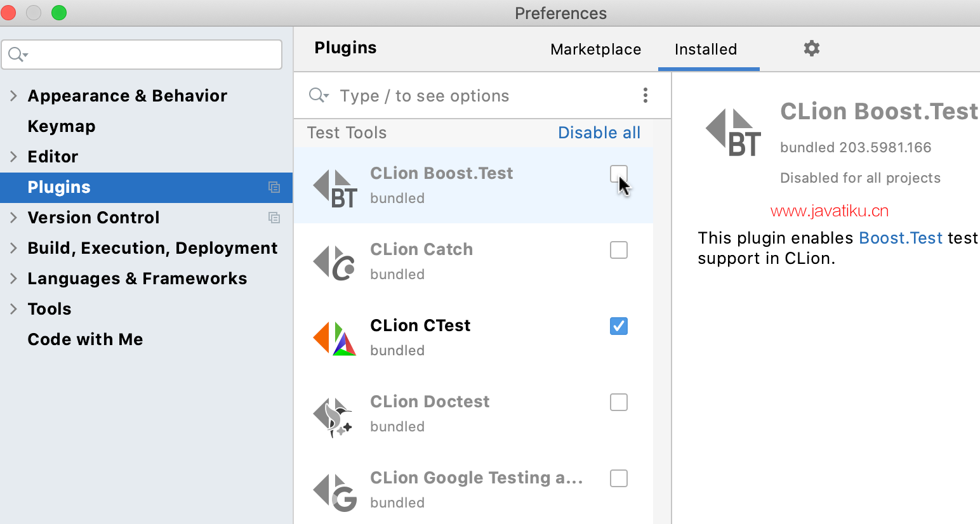Viewport: 980px width, 524px height.
Task: Uncheck the CLion CTest plugin checkbox
Action: pyautogui.click(x=618, y=326)
